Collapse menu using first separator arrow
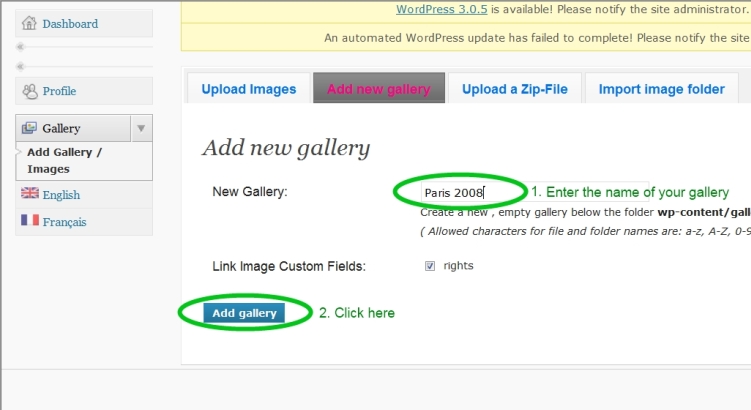The image size is (751, 410). point(20,46)
